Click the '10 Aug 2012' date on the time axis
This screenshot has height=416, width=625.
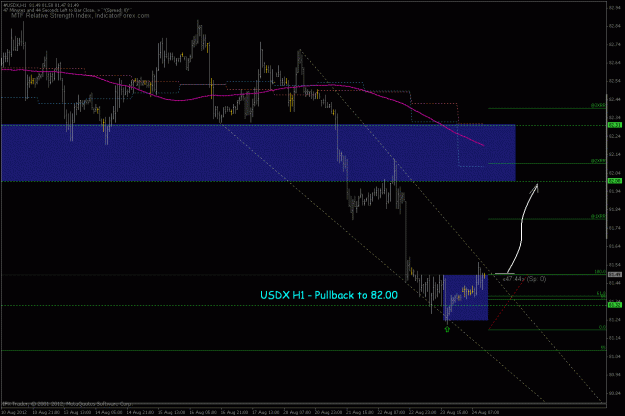click(x=15, y=412)
